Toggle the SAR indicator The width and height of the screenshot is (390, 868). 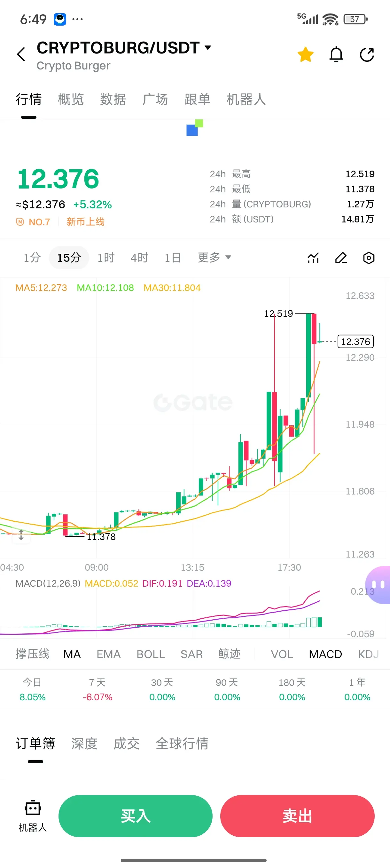pyautogui.click(x=191, y=654)
